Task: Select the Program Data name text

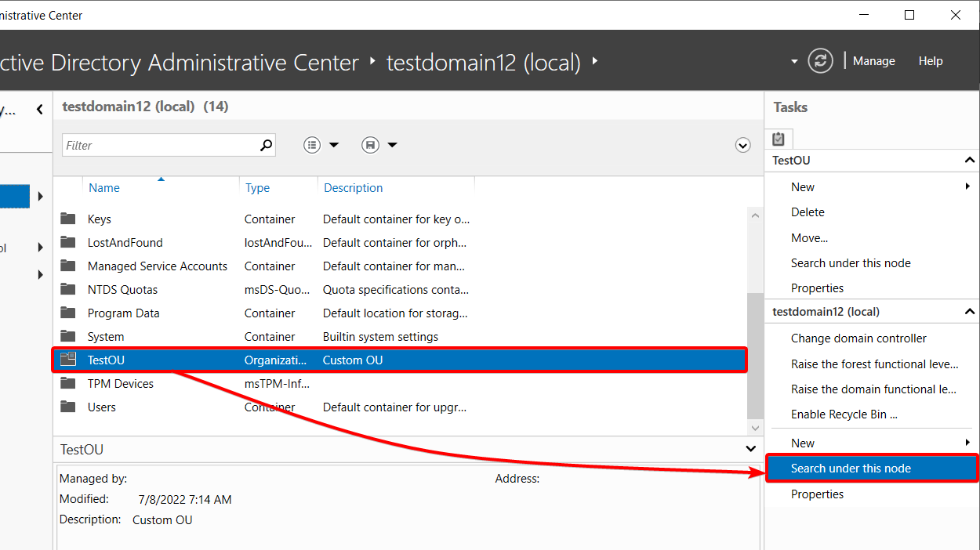Action: (124, 313)
